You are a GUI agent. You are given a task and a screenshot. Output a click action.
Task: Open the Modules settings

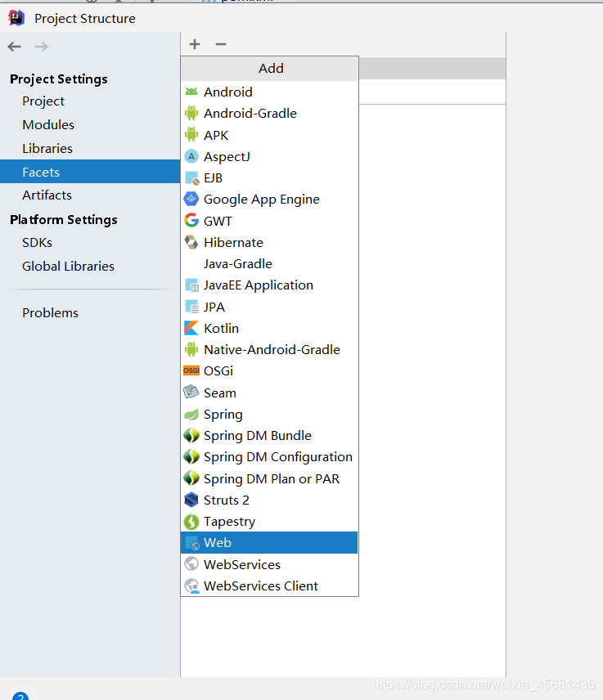pos(48,124)
